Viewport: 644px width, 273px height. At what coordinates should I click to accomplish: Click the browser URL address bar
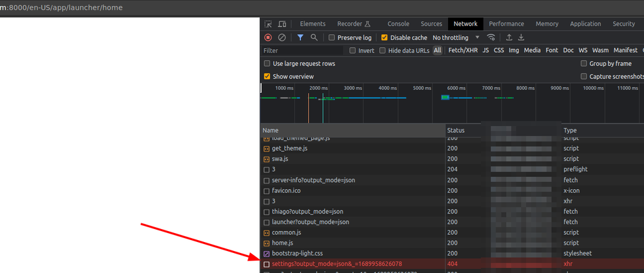click(322, 7)
